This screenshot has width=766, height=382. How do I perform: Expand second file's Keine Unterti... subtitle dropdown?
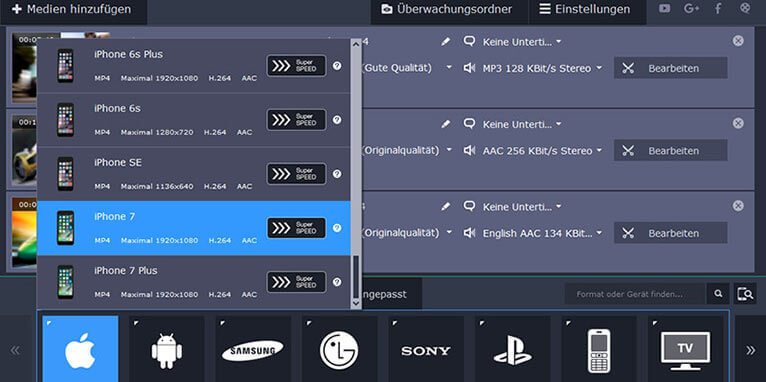(522, 125)
